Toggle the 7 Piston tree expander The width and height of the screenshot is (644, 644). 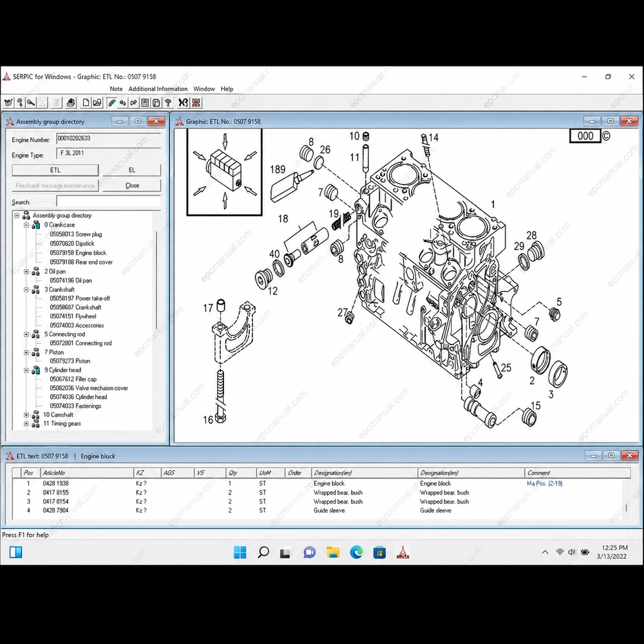tap(26, 352)
